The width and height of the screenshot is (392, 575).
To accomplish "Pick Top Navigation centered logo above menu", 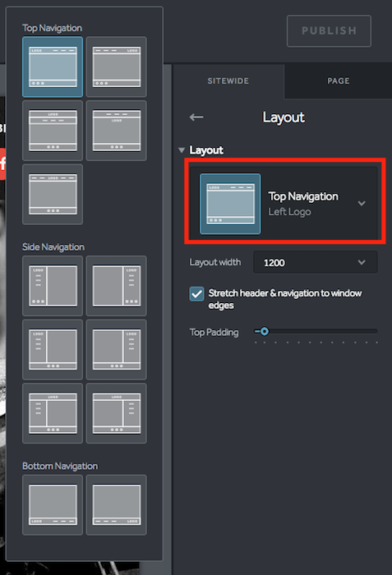I will click(53, 131).
